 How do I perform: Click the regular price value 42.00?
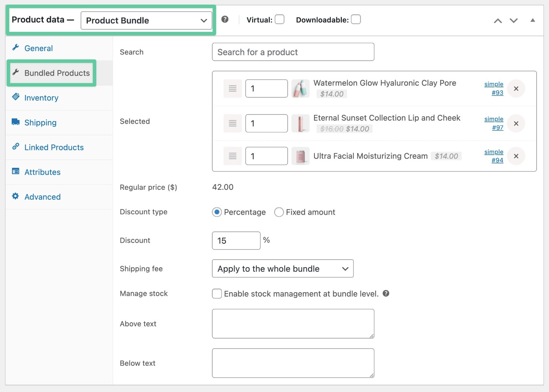tap(223, 187)
